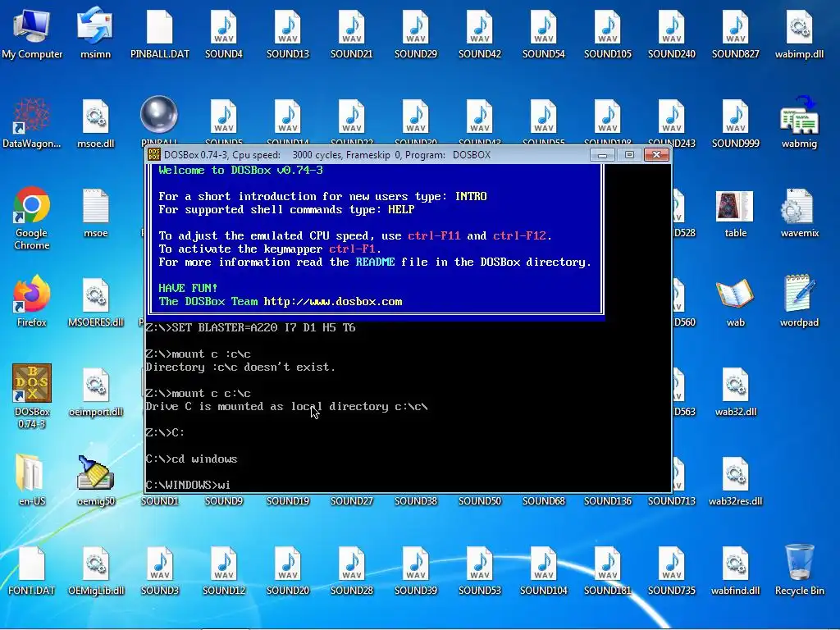The height and width of the screenshot is (630, 840).
Task: Minimize the DOSBox window
Action: [x=602, y=155]
